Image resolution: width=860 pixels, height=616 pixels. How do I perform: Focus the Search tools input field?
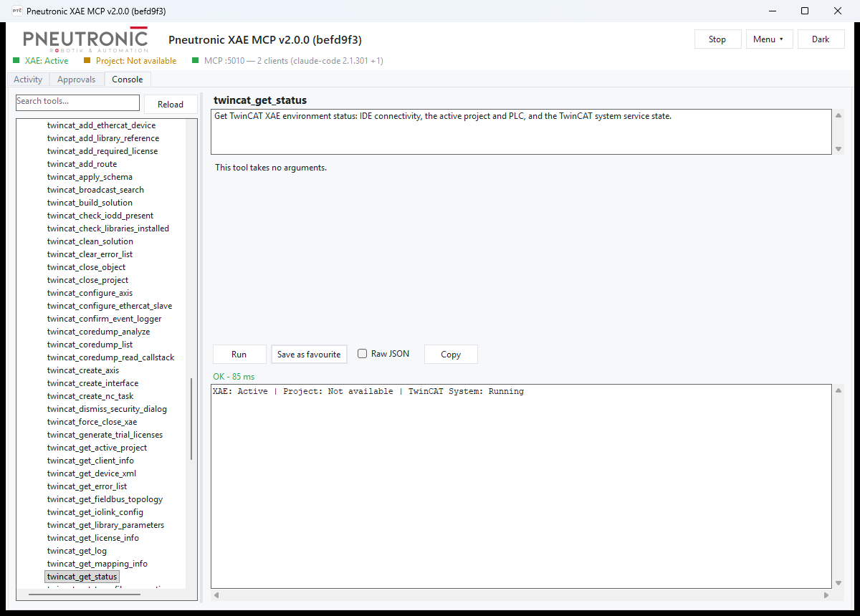tap(77, 102)
